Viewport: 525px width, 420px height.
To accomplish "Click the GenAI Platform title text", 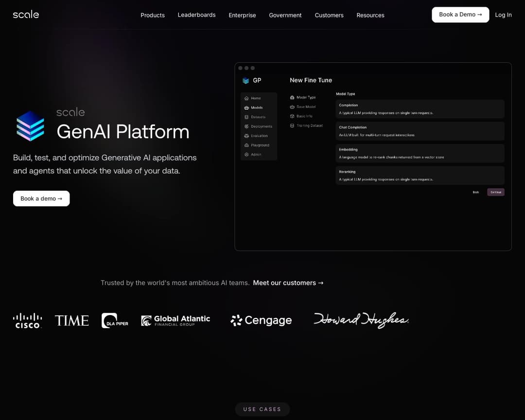I will point(123,132).
